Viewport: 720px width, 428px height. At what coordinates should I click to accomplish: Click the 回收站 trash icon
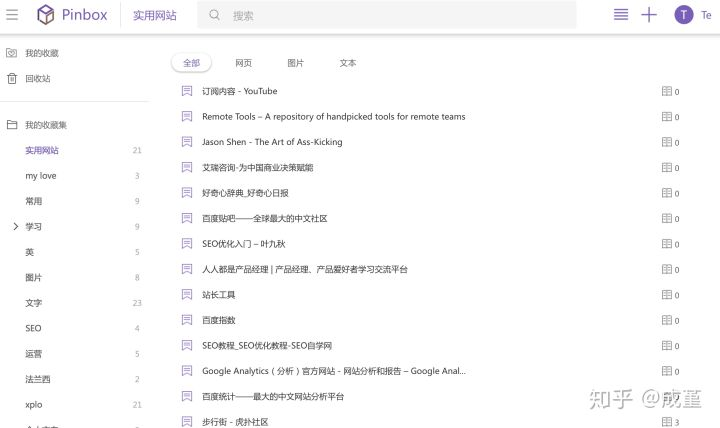[12, 79]
